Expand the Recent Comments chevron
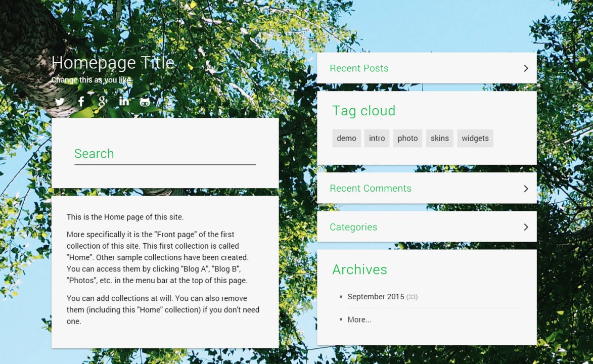Viewport: 593px width, 364px height. 526,189
